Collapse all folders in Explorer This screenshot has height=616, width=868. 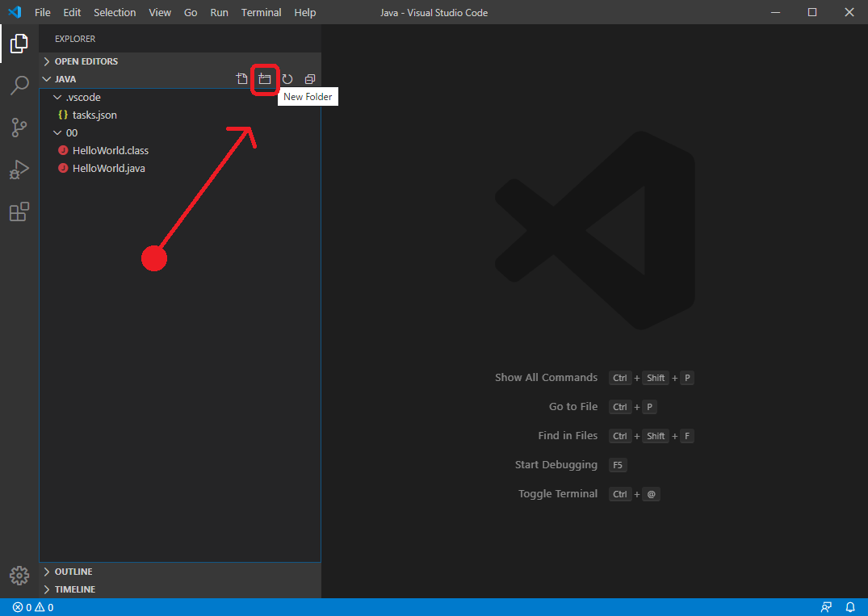(310, 79)
